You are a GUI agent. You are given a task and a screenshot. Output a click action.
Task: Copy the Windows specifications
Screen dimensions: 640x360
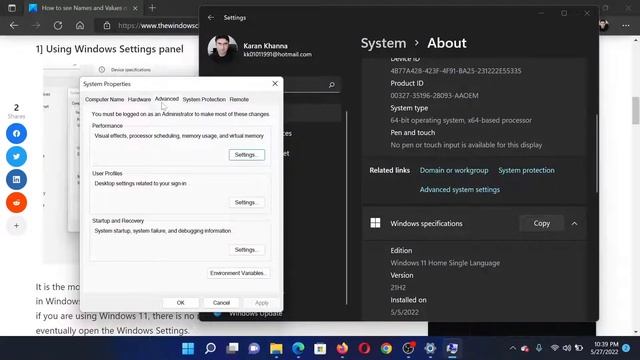point(542,223)
